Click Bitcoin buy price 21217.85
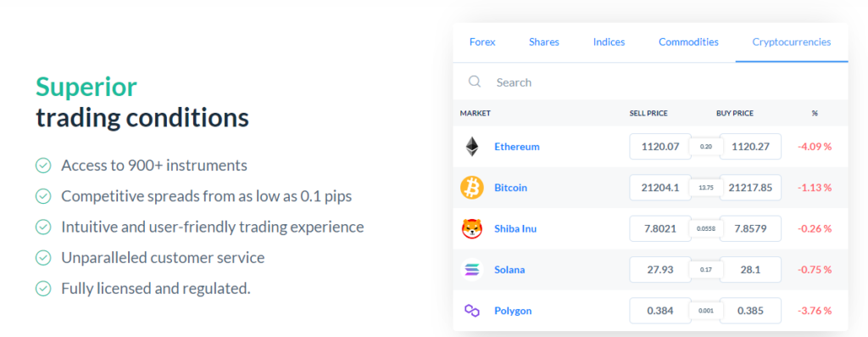The width and height of the screenshot is (868, 337). [750, 188]
